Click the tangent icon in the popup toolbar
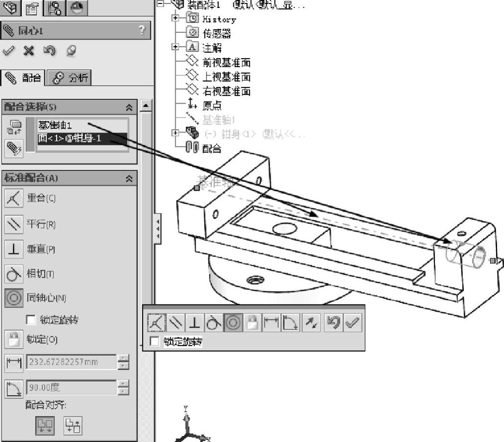The width and height of the screenshot is (504, 442). coord(214,322)
